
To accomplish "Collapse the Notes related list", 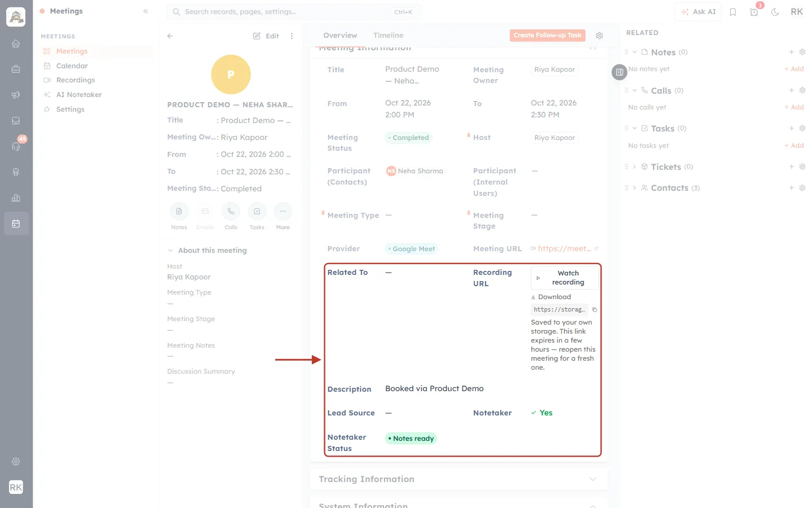I will [x=634, y=52].
